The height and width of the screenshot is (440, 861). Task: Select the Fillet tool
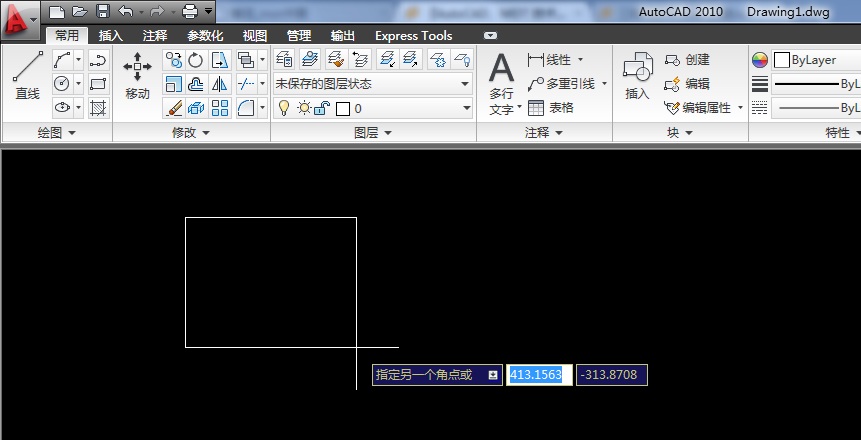click(245, 108)
